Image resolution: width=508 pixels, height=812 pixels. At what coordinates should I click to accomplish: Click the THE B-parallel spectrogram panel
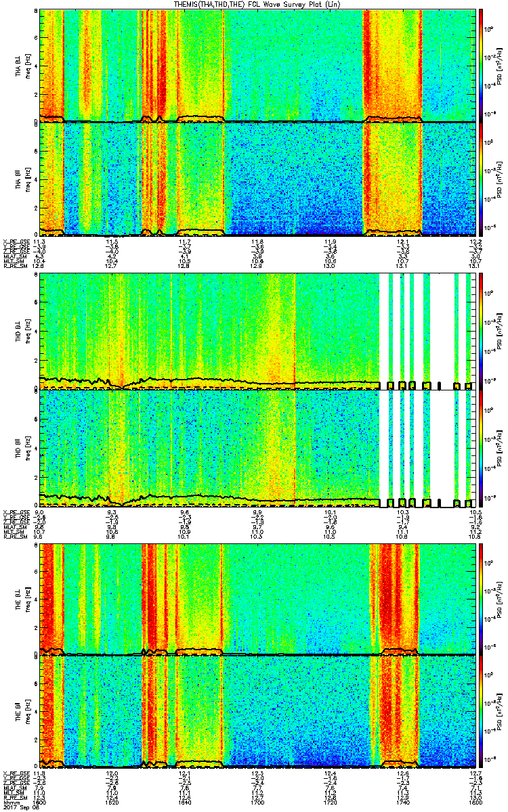257,713
